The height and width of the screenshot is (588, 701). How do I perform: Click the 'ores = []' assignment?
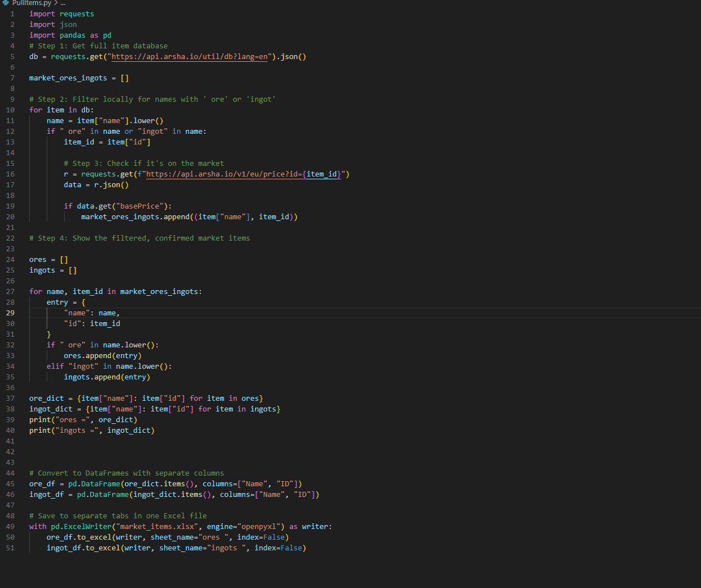pos(48,260)
